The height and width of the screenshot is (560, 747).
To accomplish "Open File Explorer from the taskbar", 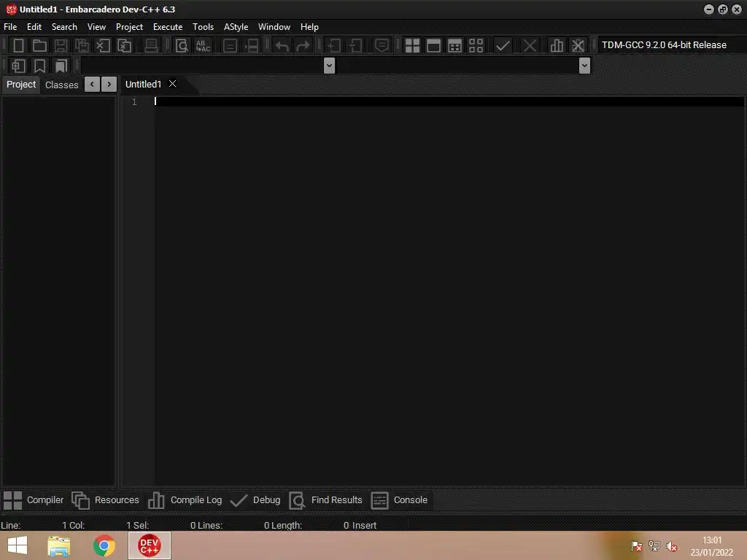I will point(59,546).
